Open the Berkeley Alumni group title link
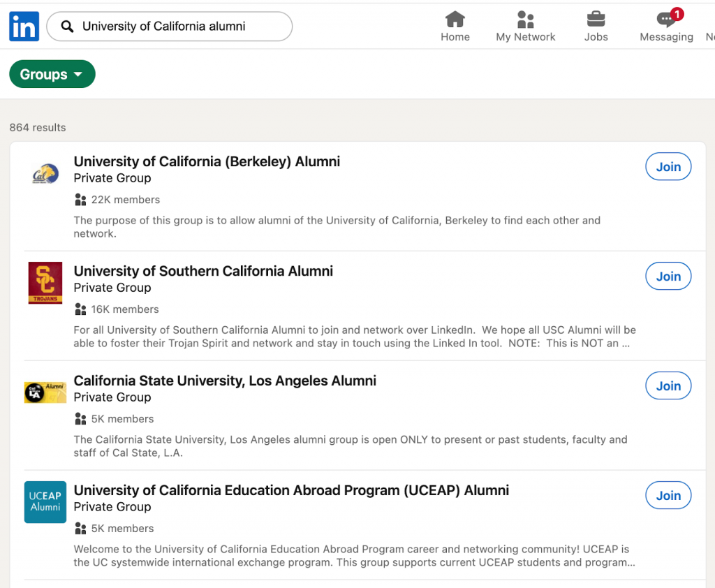The height and width of the screenshot is (588, 715). click(207, 161)
